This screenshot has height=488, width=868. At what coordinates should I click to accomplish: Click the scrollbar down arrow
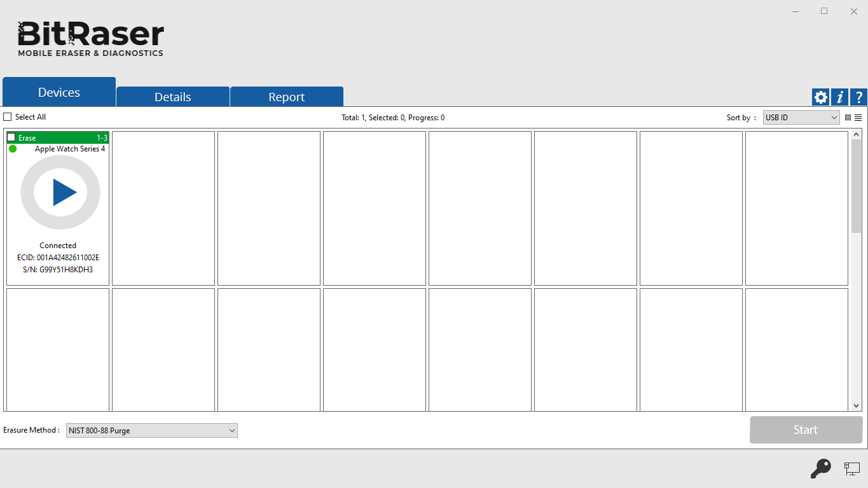pos(856,406)
